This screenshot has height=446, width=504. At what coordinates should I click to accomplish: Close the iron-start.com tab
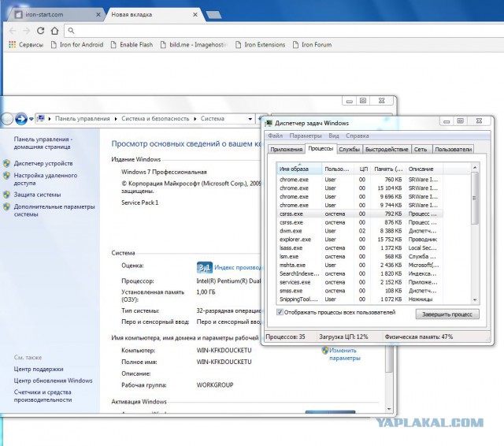(x=98, y=14)
